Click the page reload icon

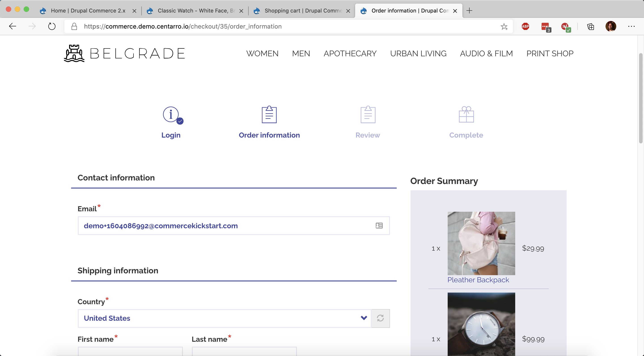[51, 26]
